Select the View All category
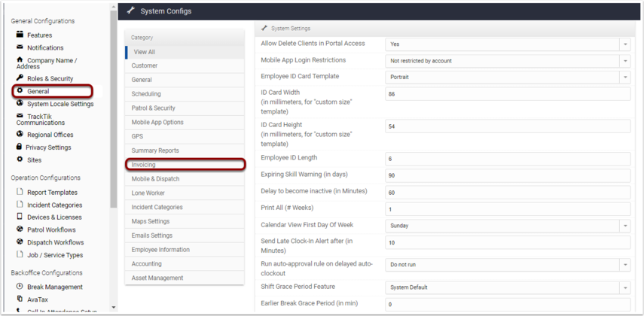This screenshot has height=316, width=644. pos(185,52)
